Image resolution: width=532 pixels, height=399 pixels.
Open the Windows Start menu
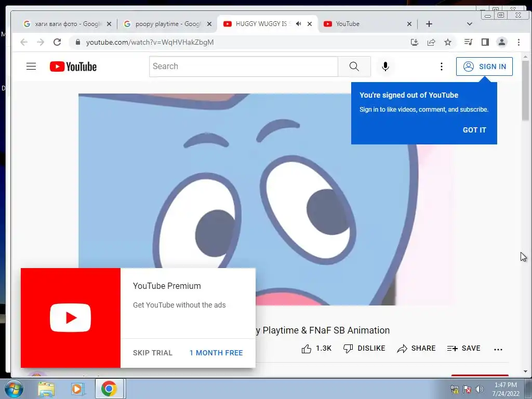14,389
